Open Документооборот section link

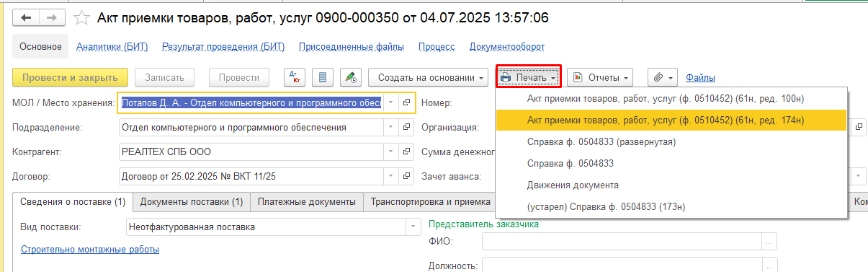point(507,47)
